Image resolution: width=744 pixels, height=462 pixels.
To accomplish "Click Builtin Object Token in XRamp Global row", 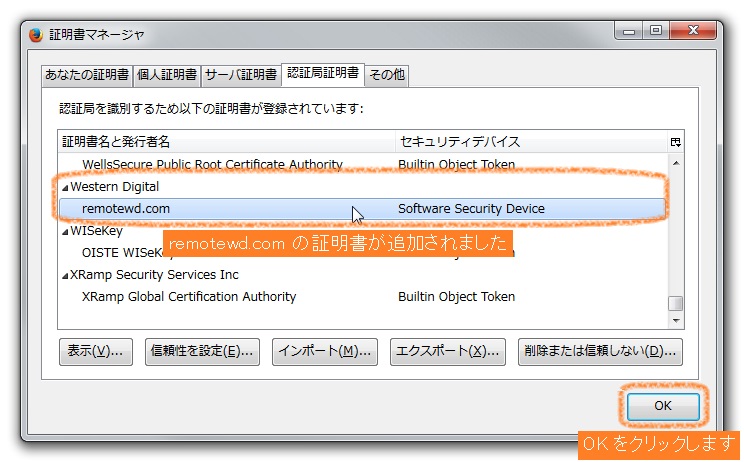I will click(456, 296).
